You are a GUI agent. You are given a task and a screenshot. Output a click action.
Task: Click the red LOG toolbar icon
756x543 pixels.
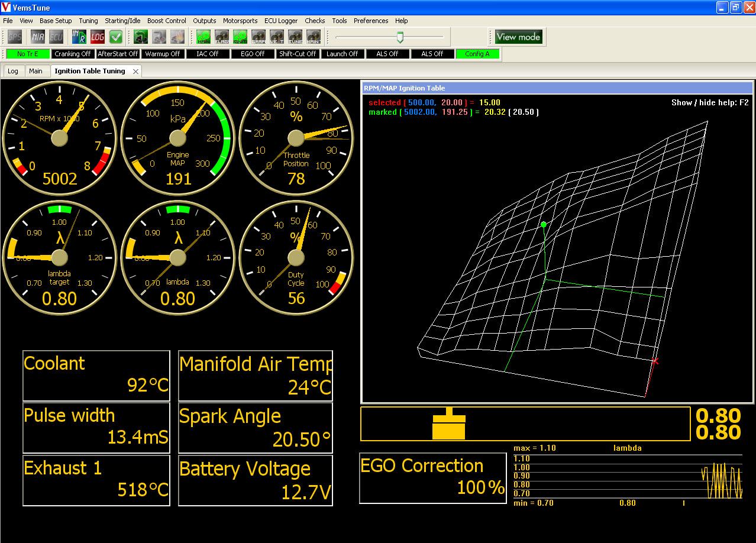pos(98,37)
